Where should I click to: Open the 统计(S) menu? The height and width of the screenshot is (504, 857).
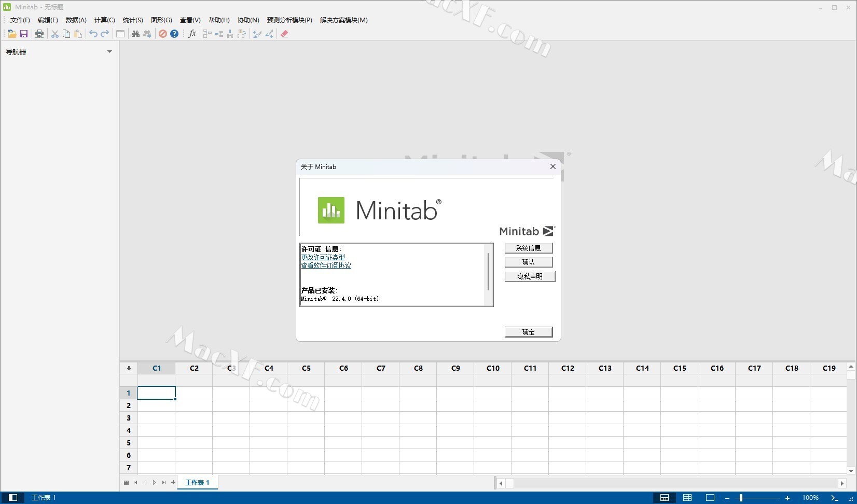(x=133, y=20)
